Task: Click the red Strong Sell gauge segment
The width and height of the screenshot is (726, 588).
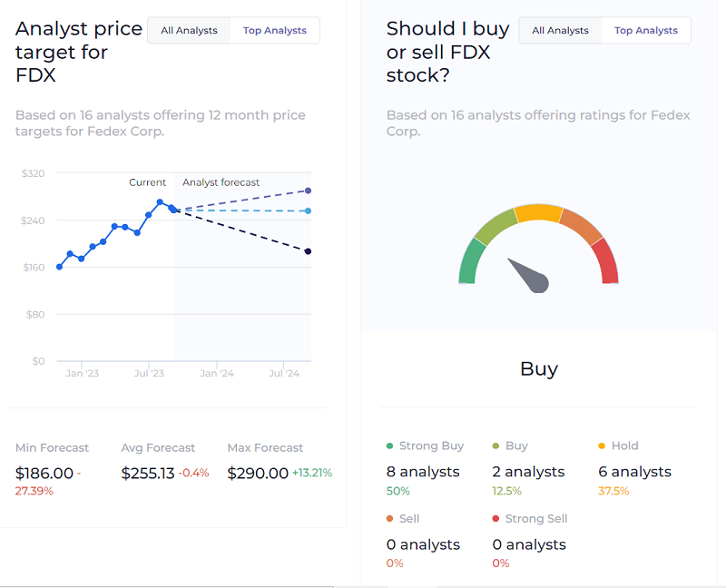Action: tap(607, 263)
